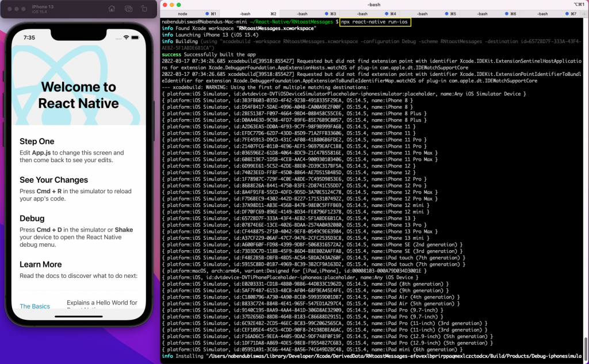Click the platform:macOS destination line
This screenshot has width=589, height=364.
[x=294, y=271]
